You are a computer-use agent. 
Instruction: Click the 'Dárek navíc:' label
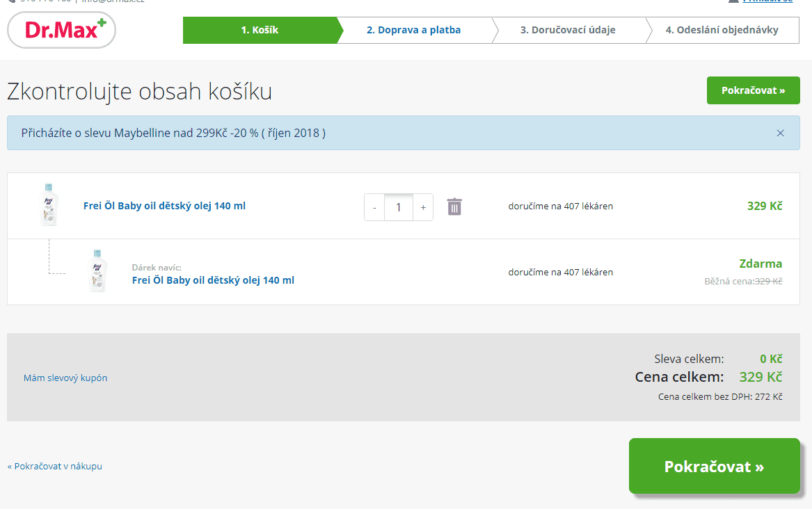(157, 268)
